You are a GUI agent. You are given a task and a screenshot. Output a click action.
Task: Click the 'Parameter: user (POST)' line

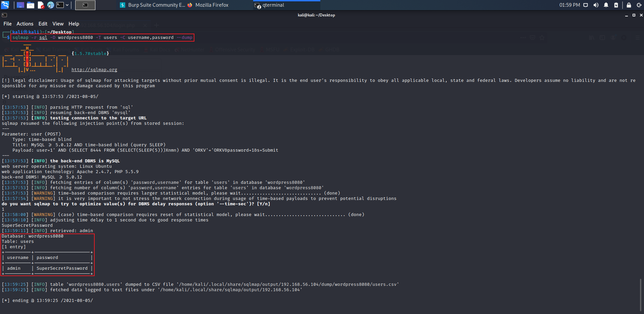(x=31, y=134)
